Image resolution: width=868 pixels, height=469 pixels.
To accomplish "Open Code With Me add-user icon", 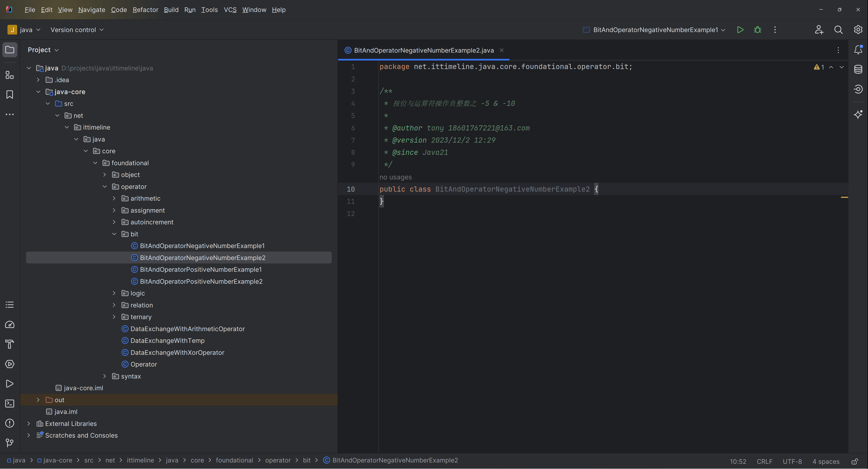I will click(819, 30).
